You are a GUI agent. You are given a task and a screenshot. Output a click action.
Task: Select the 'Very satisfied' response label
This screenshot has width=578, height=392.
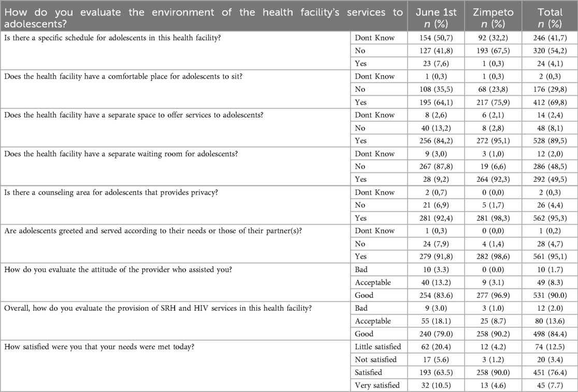click(377, 386)
